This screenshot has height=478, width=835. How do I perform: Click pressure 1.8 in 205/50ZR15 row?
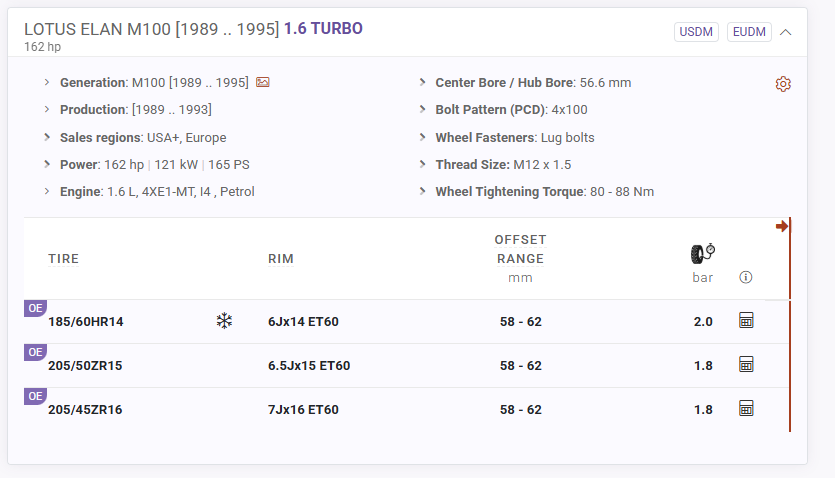(703, 366)
